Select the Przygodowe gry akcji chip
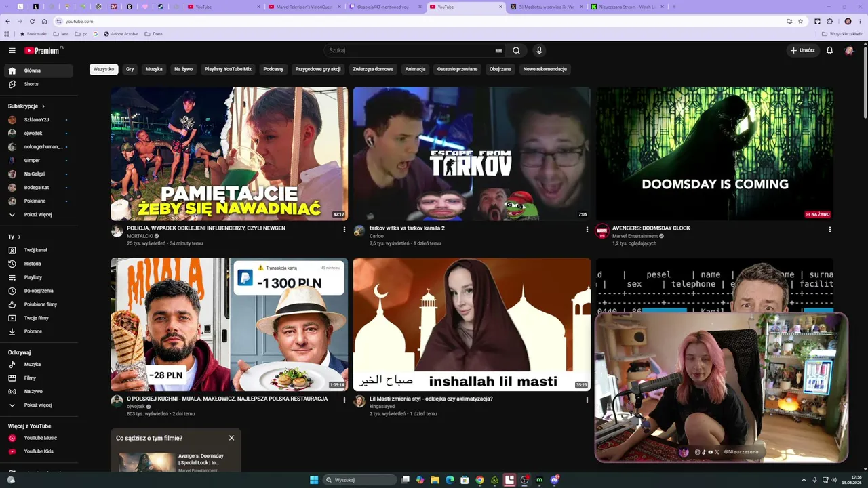 [318, 69]
